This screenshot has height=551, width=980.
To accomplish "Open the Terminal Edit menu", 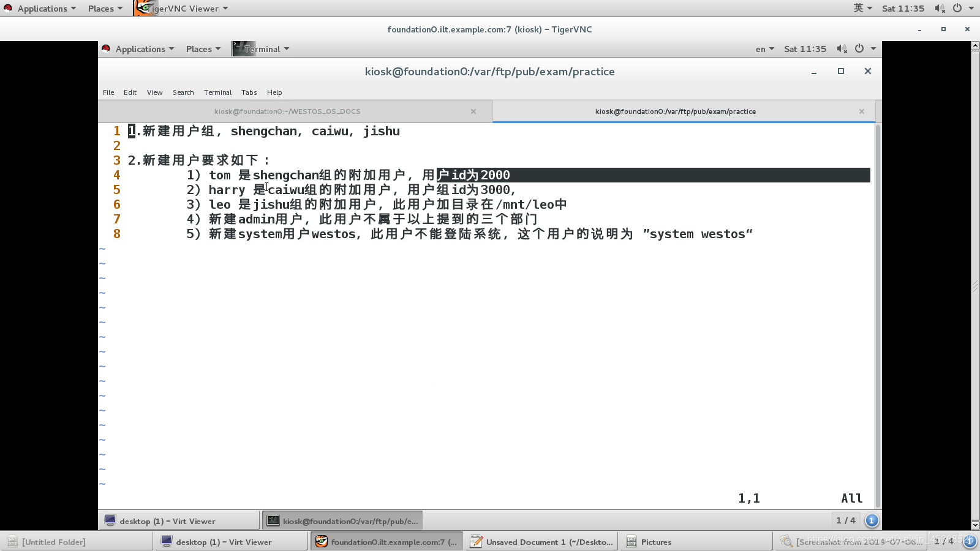I will [130, 92].
